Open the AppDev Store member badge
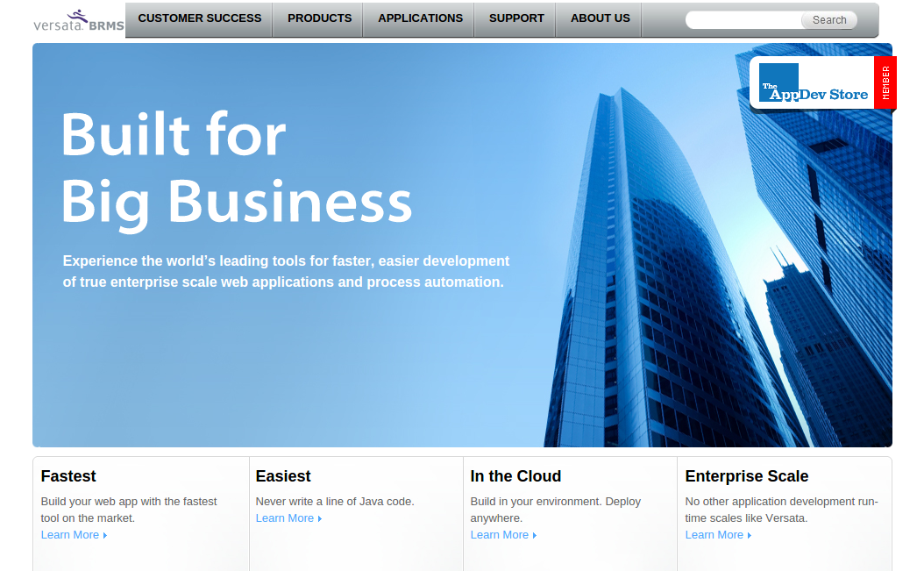This screenshot has width=924, height=571. [813, 83]
